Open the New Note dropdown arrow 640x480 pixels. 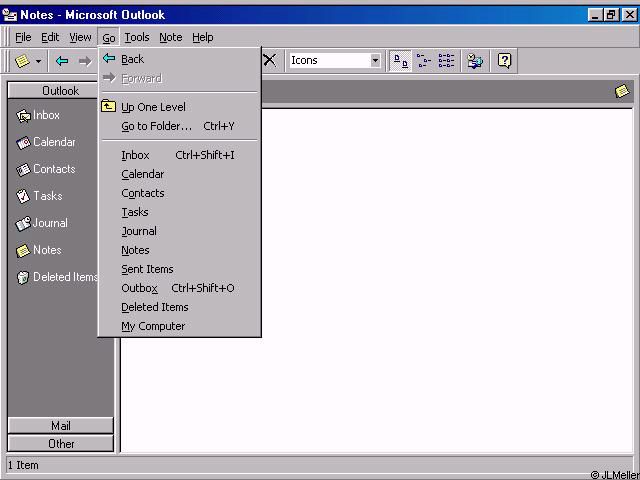[38, 61]
